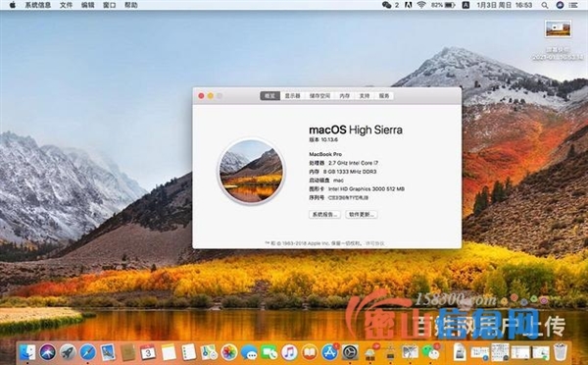Minimize the About This Mac window

[211, 96]
